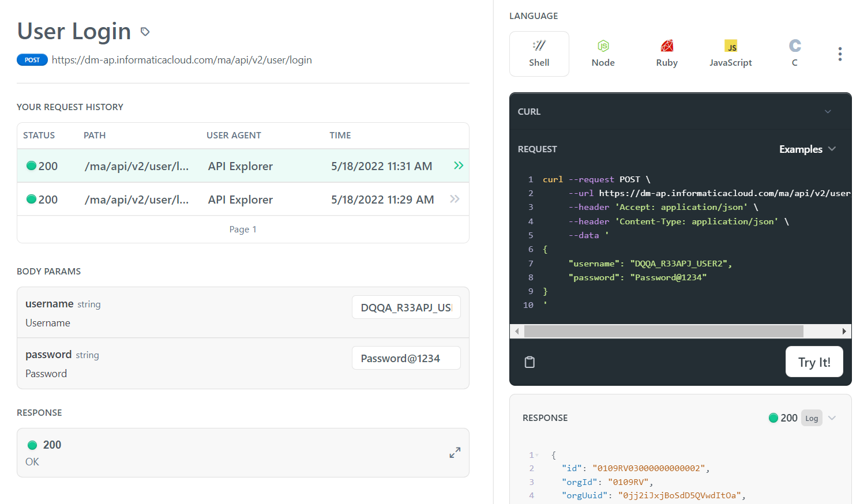Copy the cURL request with clipboard icon
860x504 pixels.
pos(529,362)
